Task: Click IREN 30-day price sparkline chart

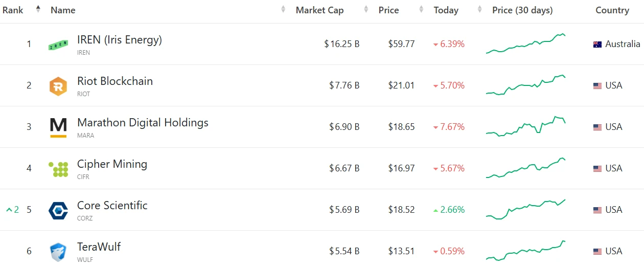Action: (525, 43)
